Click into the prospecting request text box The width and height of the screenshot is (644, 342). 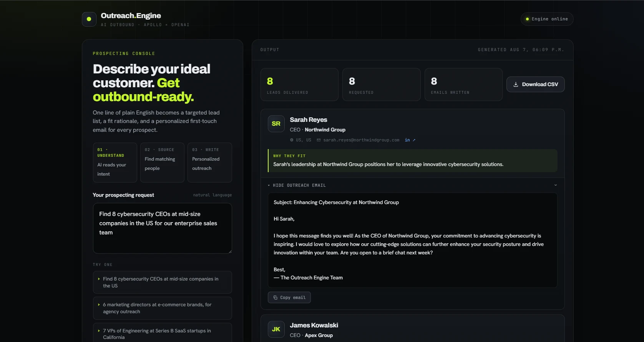tap(163, 228)
